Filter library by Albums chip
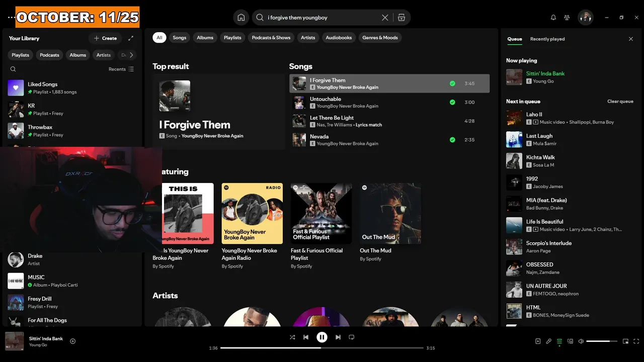This screenshot has height=362, width=644. coord(78,55)
